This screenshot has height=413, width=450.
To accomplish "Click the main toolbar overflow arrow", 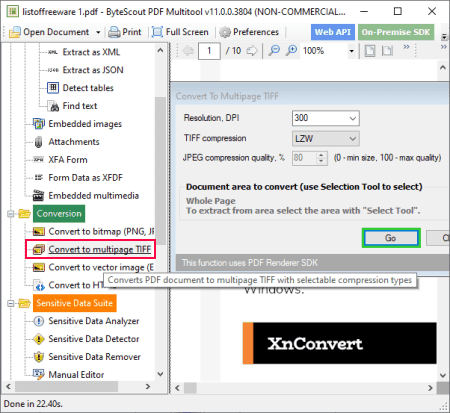I will tap(444, 37).
